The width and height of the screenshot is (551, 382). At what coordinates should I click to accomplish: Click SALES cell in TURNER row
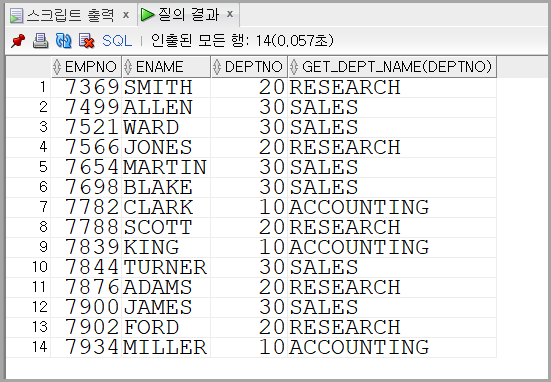tap(392, 267)
